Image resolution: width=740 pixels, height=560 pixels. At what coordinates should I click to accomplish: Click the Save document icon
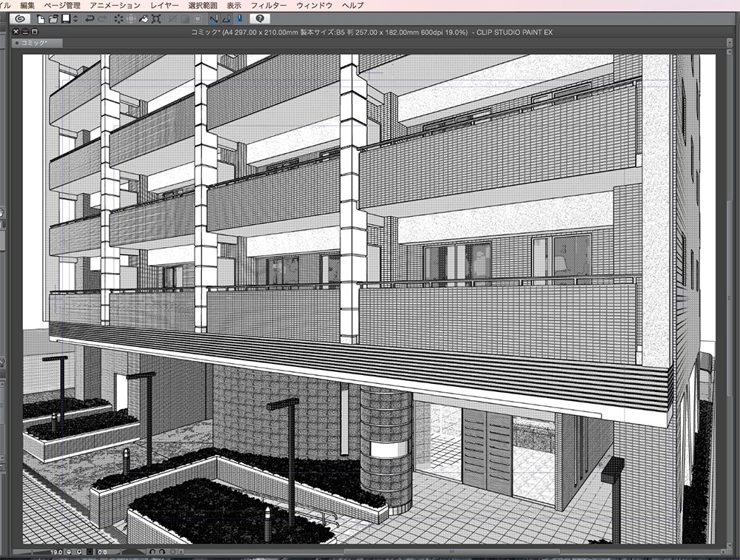[x=64, y=18]
